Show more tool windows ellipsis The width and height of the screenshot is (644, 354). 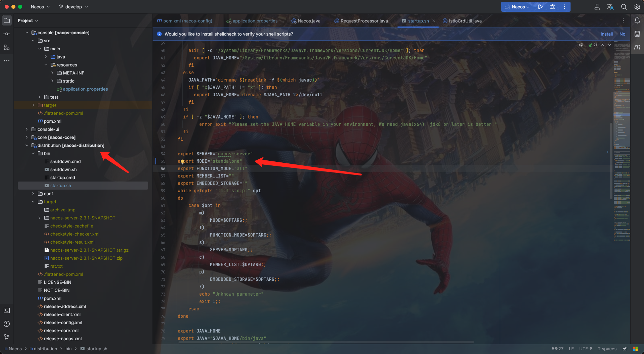click(x=7, y=61)
